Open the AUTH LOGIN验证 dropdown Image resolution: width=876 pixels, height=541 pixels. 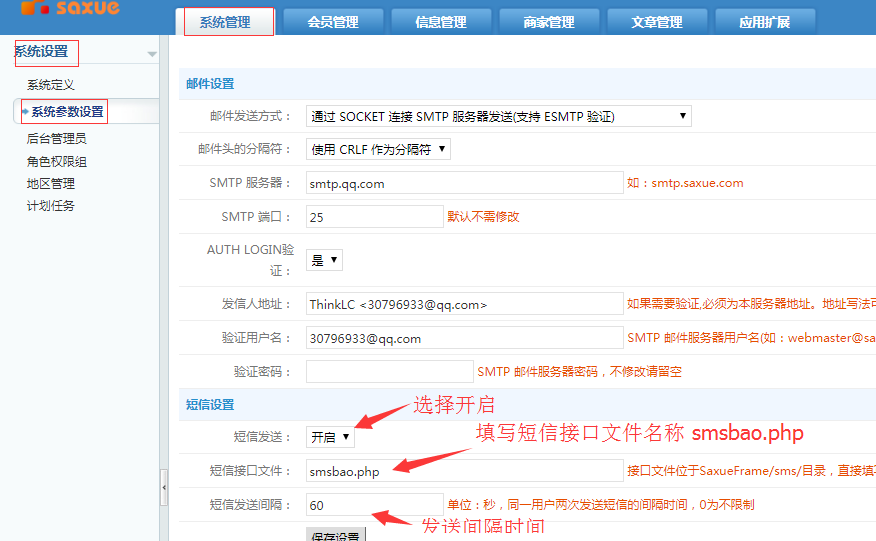click(324, 260)
